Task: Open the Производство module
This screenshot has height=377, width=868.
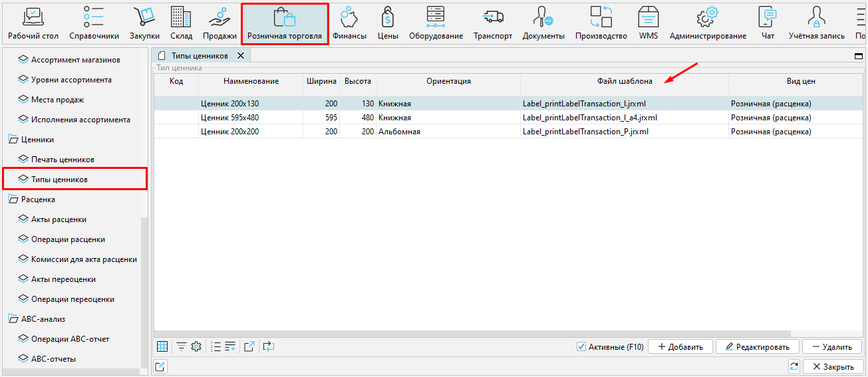Action: pyautogui.click(x=601, y=23)
